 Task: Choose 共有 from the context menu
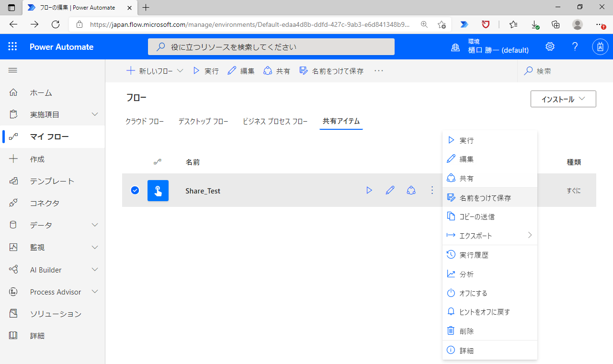[489, 178]
